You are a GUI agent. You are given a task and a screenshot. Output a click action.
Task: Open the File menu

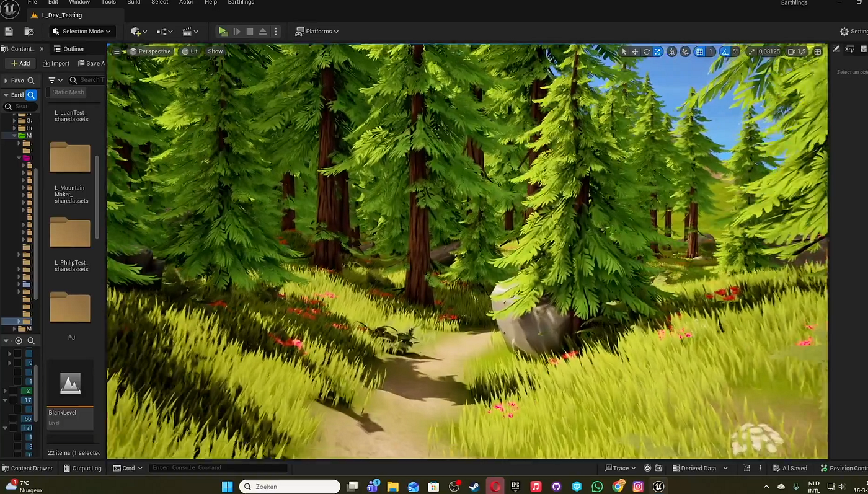coord(32,2)
